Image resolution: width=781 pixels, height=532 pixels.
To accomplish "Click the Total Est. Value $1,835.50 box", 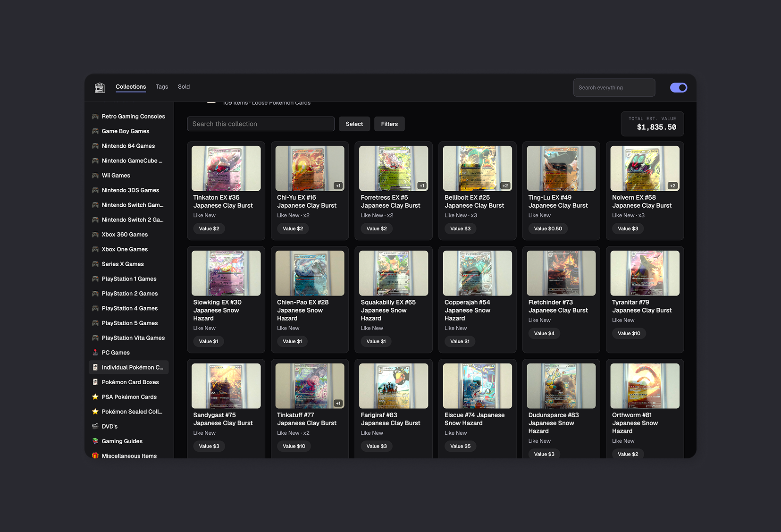I will [652, 124].
